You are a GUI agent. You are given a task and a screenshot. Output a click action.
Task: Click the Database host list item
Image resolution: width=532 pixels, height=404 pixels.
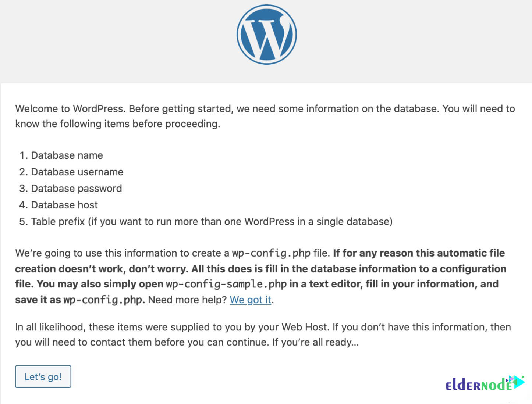coord(58,205)
